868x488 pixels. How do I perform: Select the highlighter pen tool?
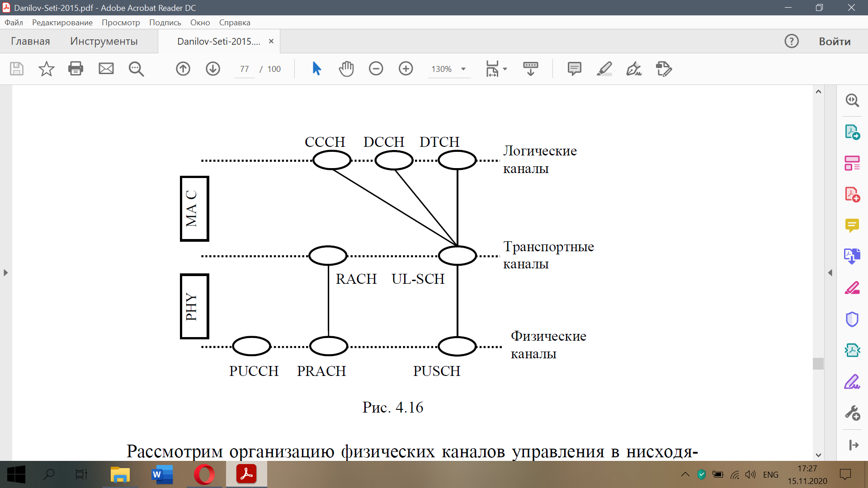tap(604, 69)
